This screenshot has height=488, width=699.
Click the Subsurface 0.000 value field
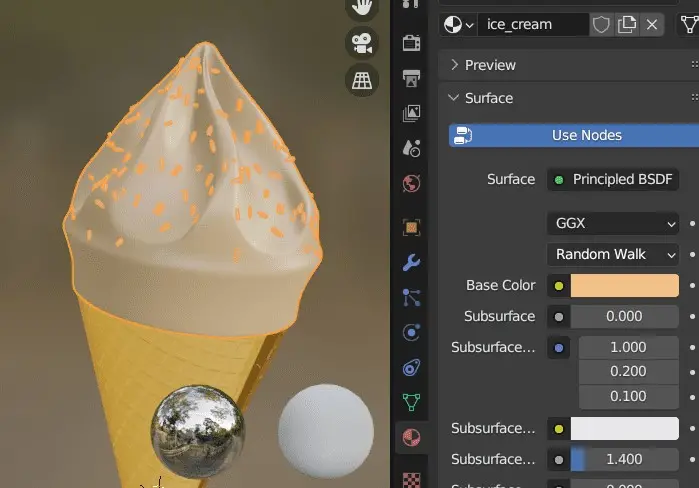625,317
